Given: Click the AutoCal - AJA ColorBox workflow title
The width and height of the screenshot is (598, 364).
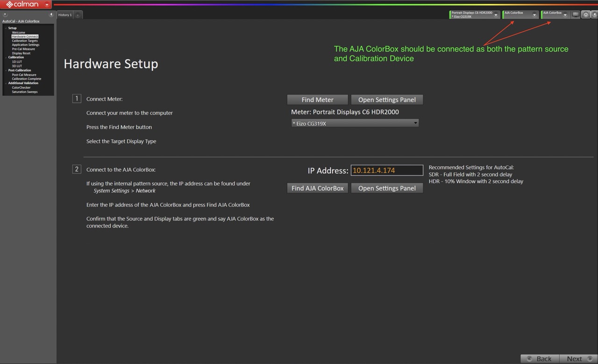Looking at the screenshot, I should coord(21,21).
